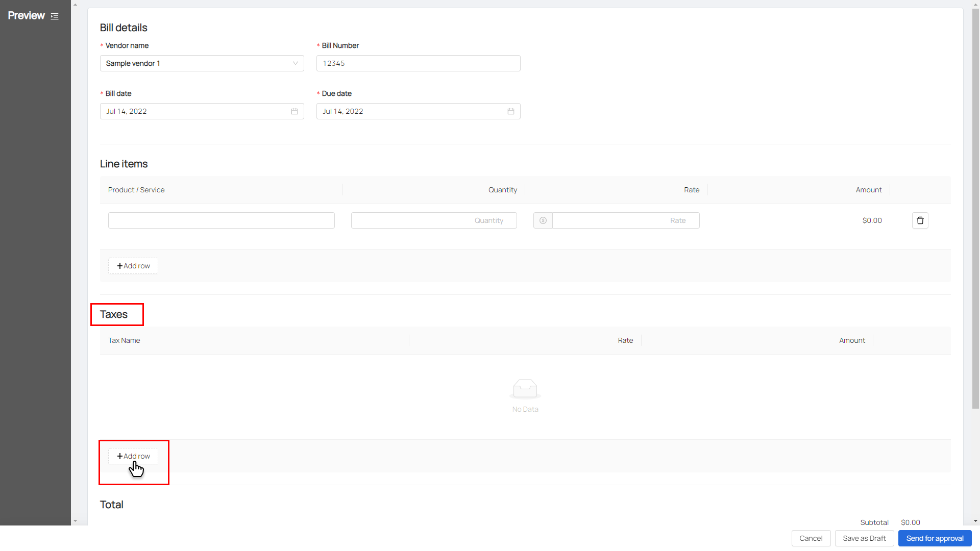Delete the line item with trash icon

(920, 220)
